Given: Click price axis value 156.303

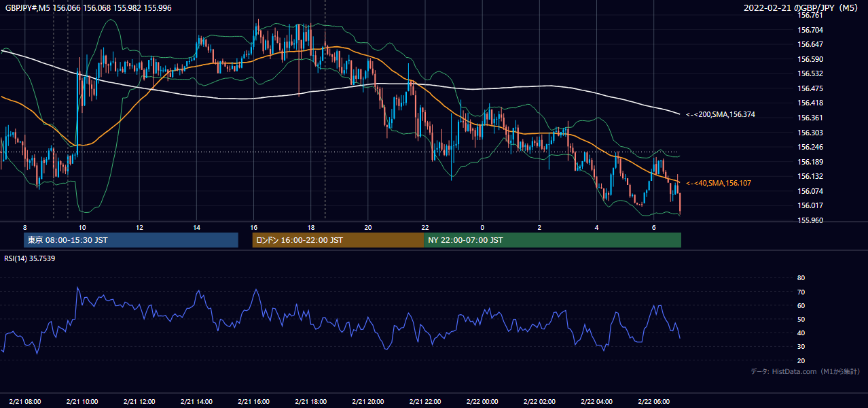Looking at the screenshot, I should [810, 133].
